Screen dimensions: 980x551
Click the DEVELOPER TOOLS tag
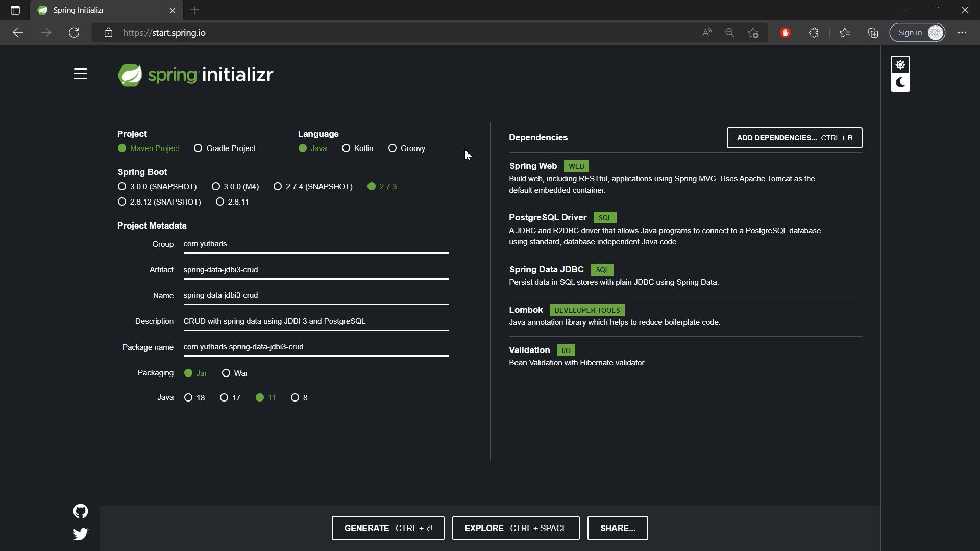(x=587, y=310)
